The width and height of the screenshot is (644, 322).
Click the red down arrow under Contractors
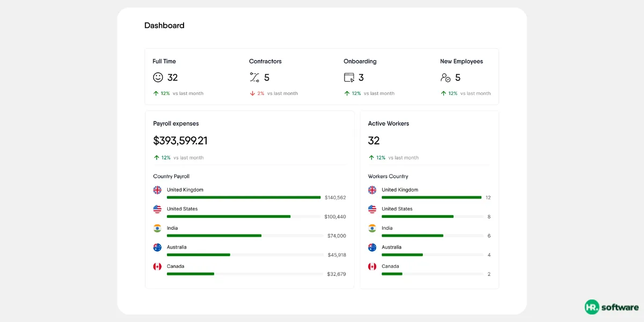click(252, 93)
